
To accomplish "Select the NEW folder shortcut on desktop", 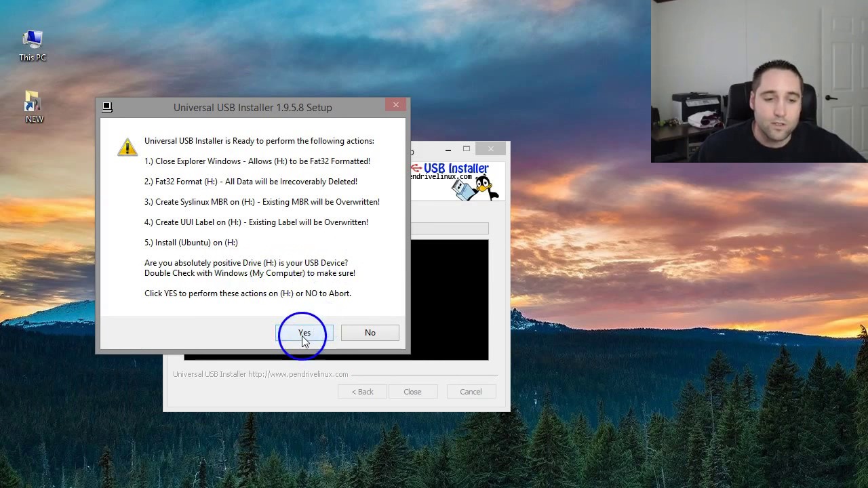I will [33, 107].
